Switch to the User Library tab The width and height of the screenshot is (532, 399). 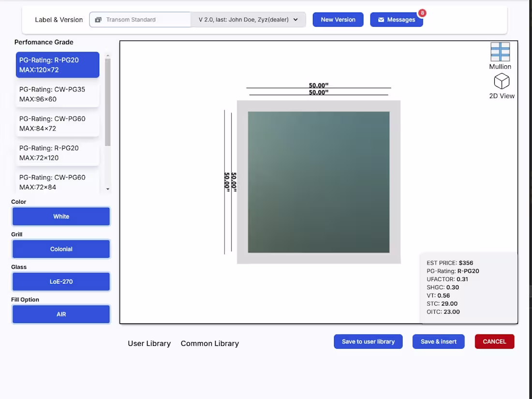(149, 343)
